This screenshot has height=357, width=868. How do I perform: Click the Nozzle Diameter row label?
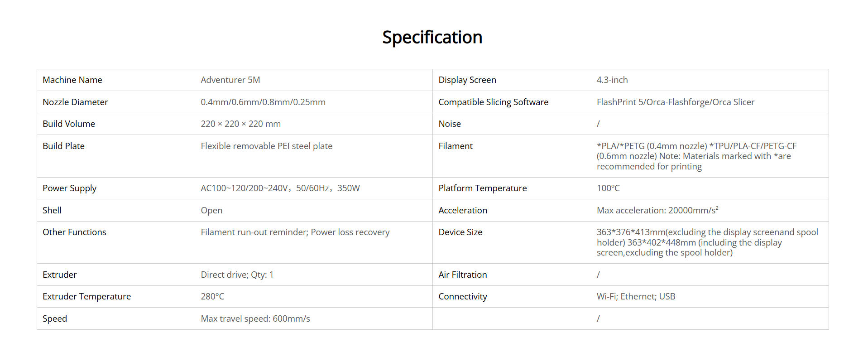[75, 102]
